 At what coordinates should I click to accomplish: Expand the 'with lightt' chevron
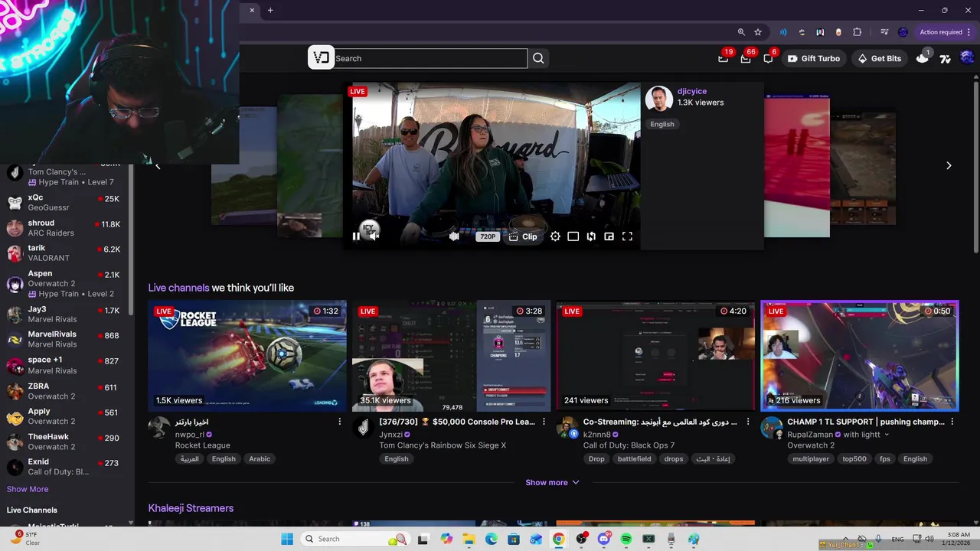click(887, 435)
